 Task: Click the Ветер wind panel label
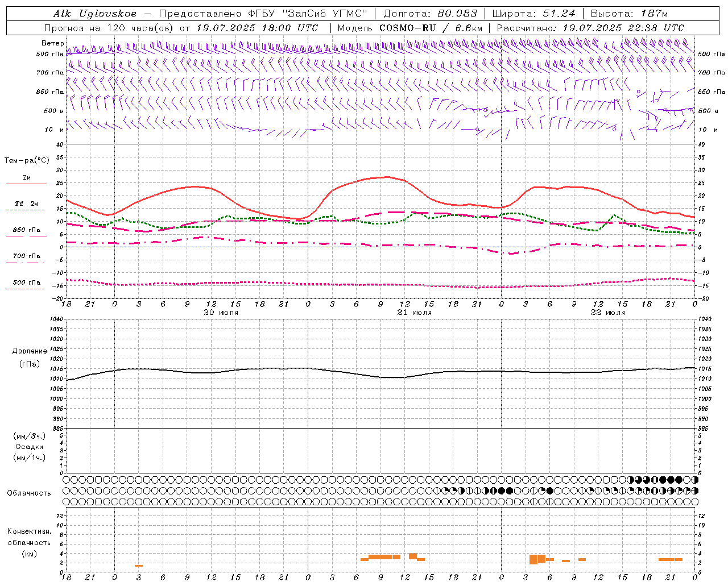pos(53,43)
